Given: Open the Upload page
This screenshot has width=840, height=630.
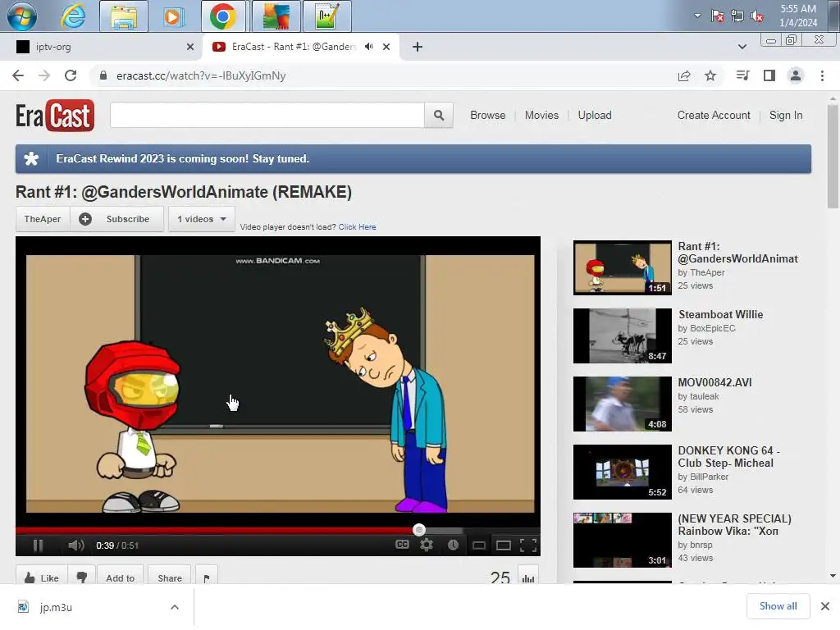Looking at the screenshot, I should (x=595, y=115).
